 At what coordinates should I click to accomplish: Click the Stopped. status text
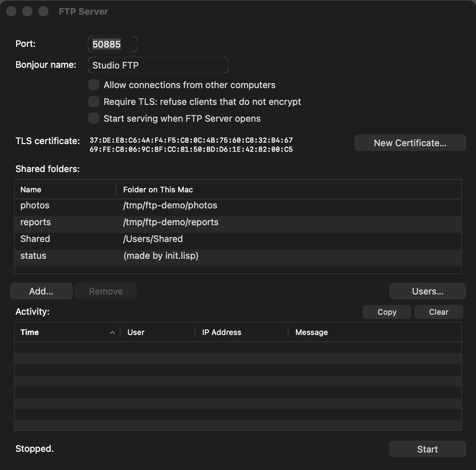tap(35, 449)
